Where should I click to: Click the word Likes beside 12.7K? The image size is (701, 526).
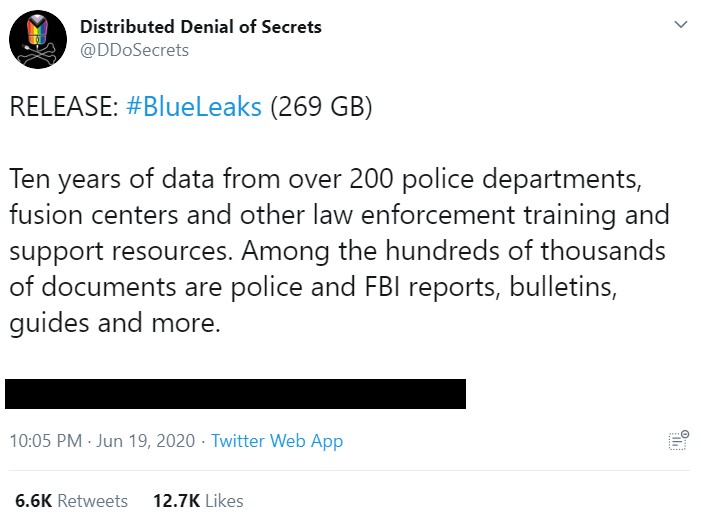(224, 501)
